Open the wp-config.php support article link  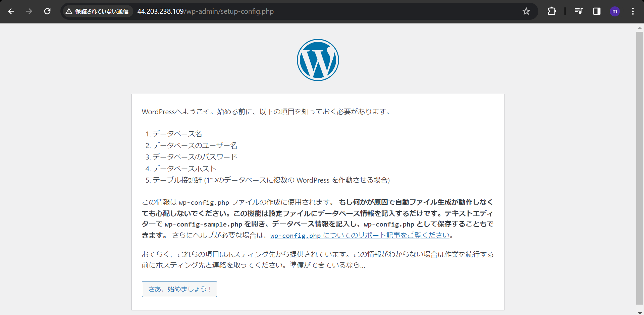click(x=360, y=236)
